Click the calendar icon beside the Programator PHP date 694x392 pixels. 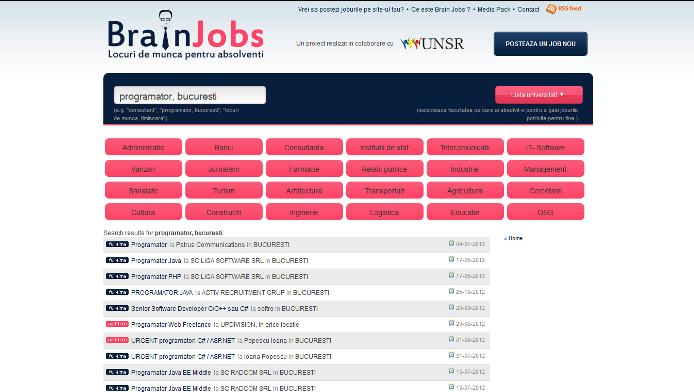tap(451, 275)
